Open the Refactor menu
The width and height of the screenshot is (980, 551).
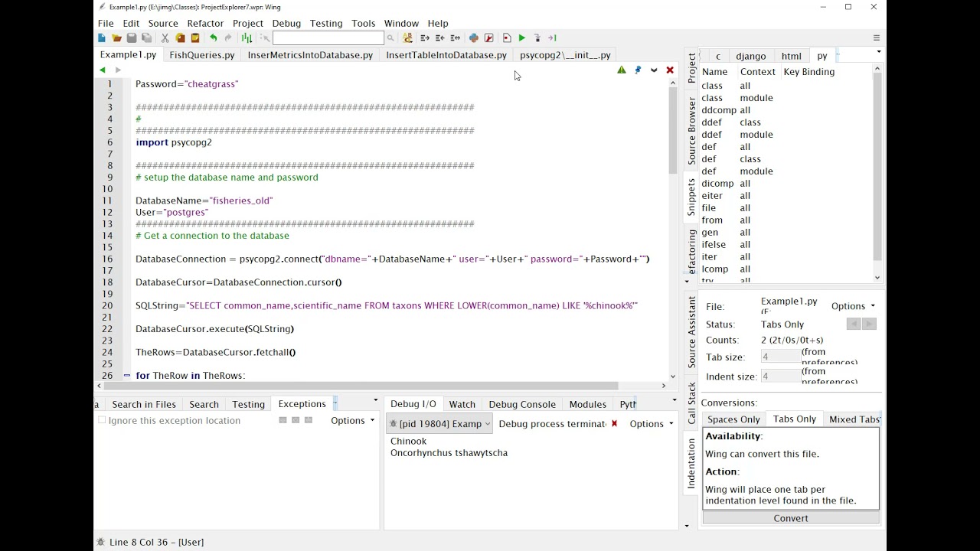coord(205,23)
